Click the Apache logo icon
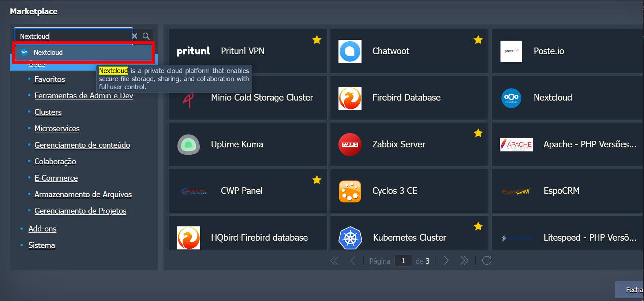Image resolution: width=644 pixels, height=301 pixels. pos(516,144)
